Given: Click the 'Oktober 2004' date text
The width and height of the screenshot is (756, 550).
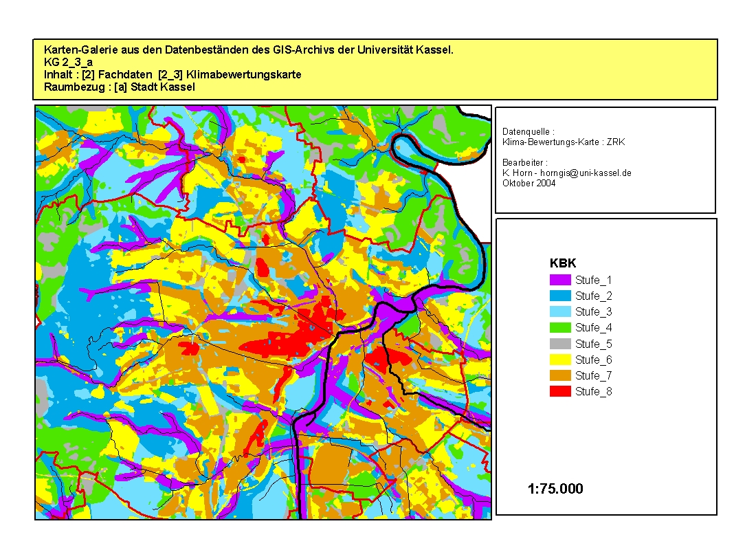Looking at the screenshot, I should click(x=529, y=183).
